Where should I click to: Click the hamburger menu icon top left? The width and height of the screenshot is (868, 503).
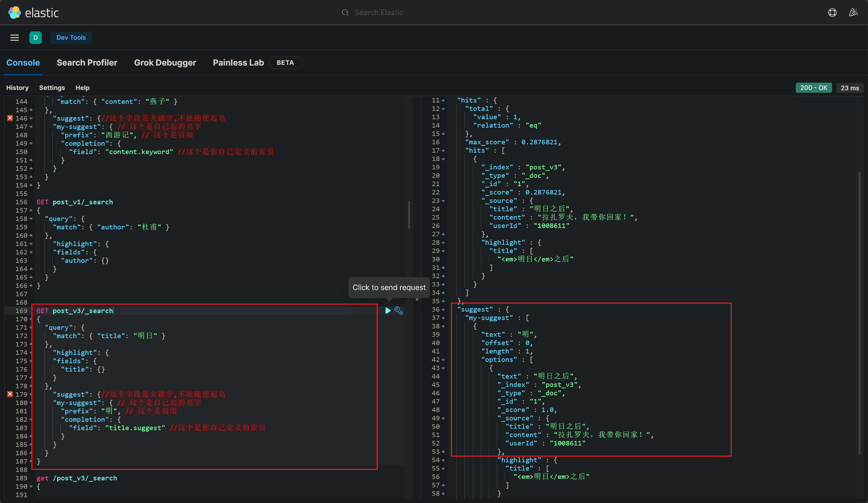tap(14, 37)
